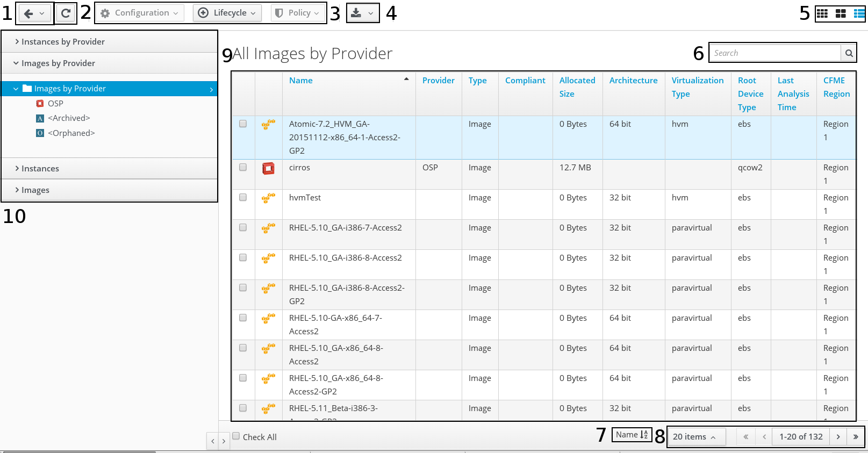This screenshot has width=868, height=453.
Task: Switch to tile view icon
Action: click(x=841, y=14)
